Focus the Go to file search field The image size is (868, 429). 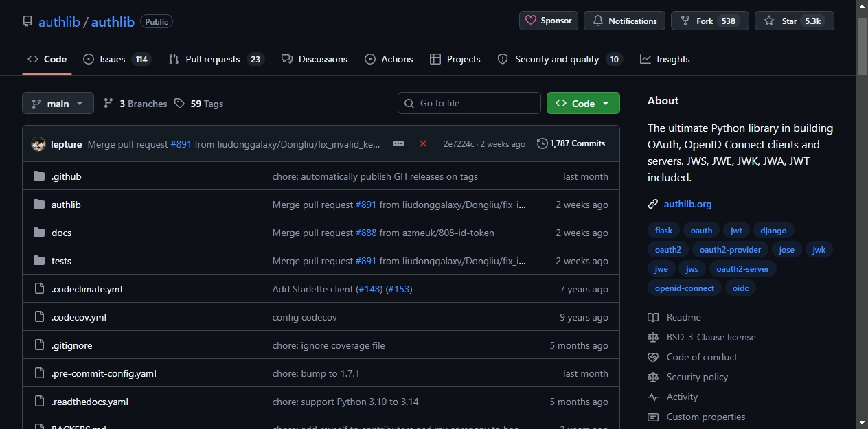click(469, 103)
